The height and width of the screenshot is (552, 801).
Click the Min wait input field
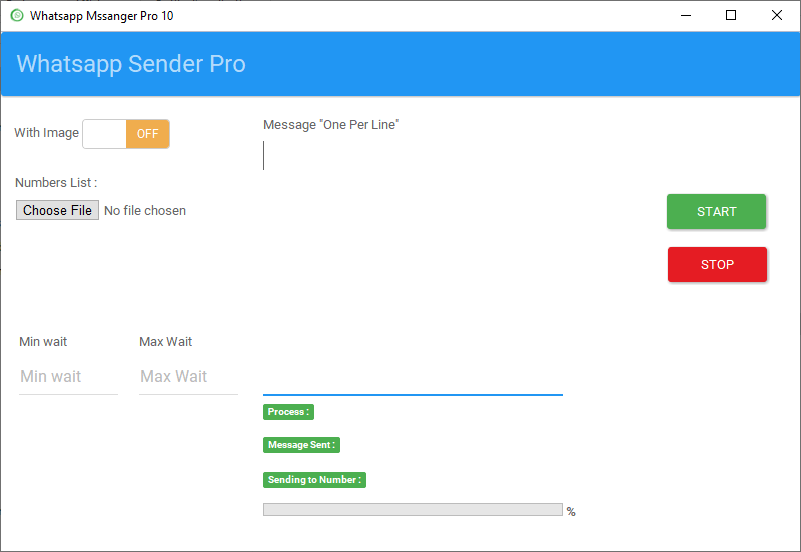point(68,377)
